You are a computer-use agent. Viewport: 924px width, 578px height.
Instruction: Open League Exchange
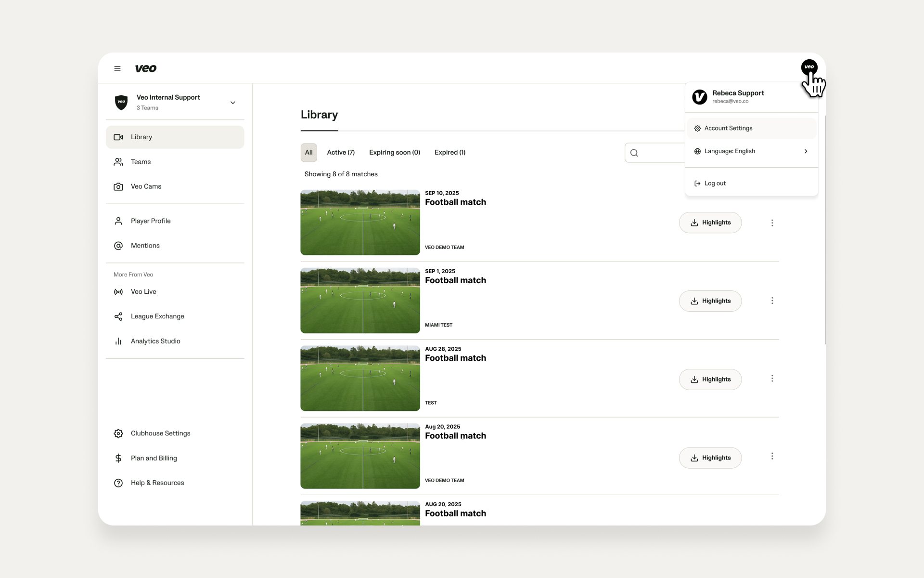(175, 316)
